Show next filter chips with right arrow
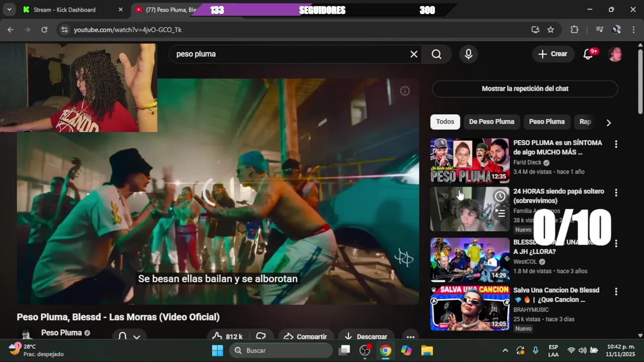 (608, 123)
